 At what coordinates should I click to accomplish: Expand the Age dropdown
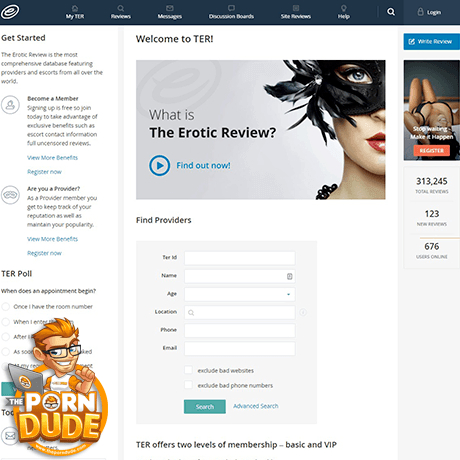pos(240,294)
